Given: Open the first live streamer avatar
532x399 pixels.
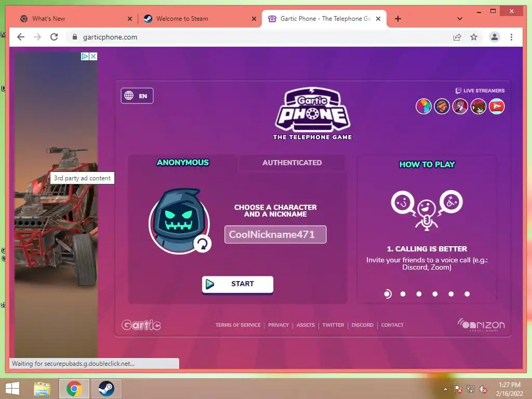Looking at the screenshot, I should point(423,107).
